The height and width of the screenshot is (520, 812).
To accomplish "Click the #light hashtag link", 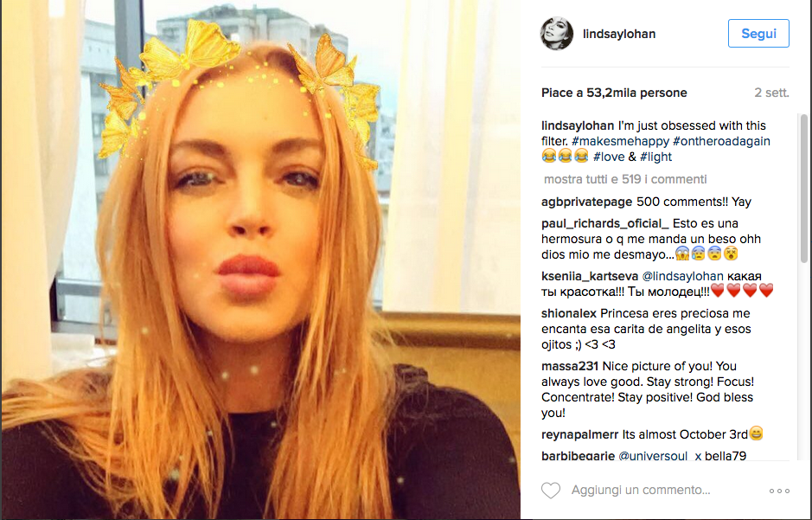I will pos(655,157).
